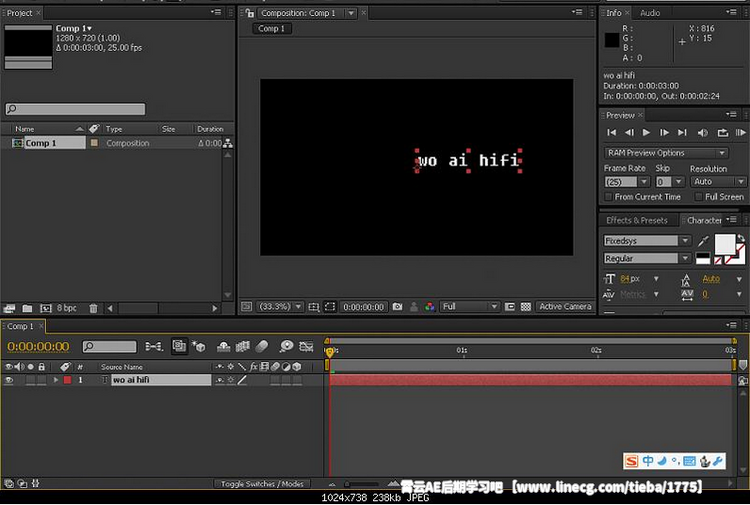Toggle loop option in Preview panel
750x505 pixels.
(x=722, y=132)
